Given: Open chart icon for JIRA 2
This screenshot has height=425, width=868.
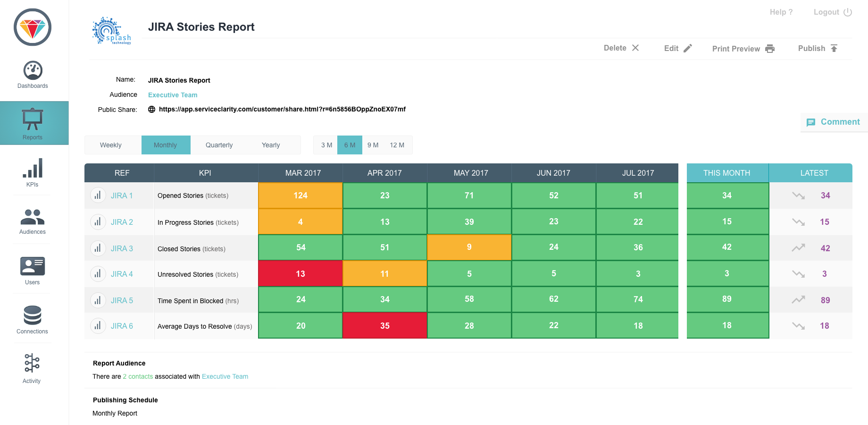Looking at the screenshot, I should [98, 221].
